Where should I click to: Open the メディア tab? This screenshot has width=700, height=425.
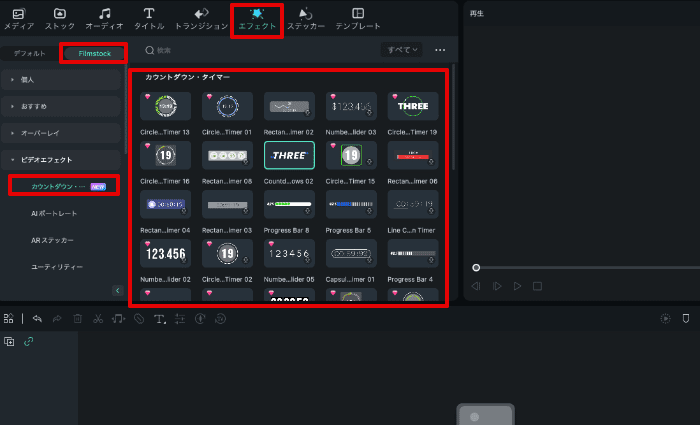click(x=19, y=19)
